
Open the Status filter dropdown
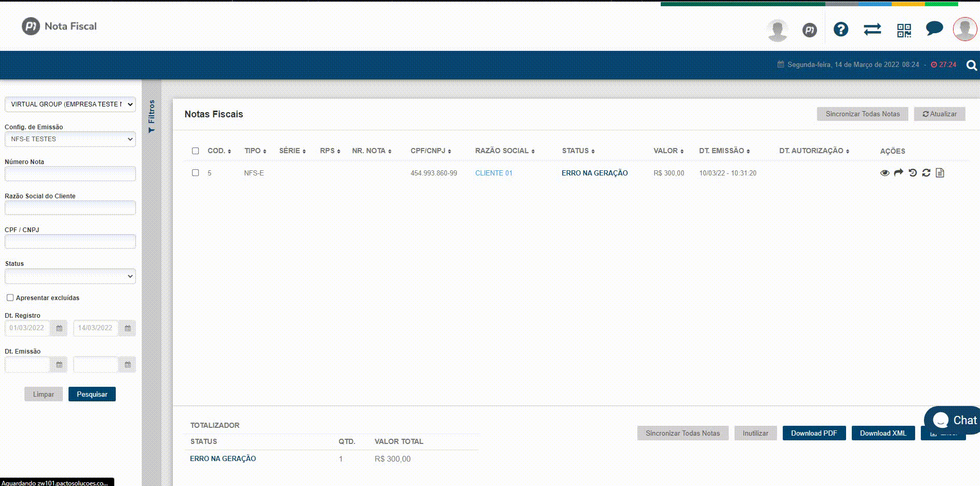(70, 276)
